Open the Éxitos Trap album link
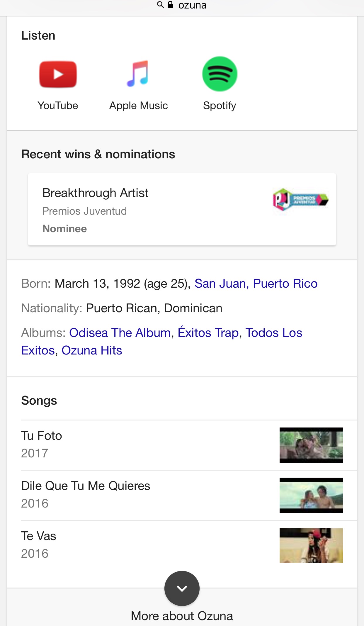This screenshot has height=626, width=364. pyautogui.click(x=208, y=333)
